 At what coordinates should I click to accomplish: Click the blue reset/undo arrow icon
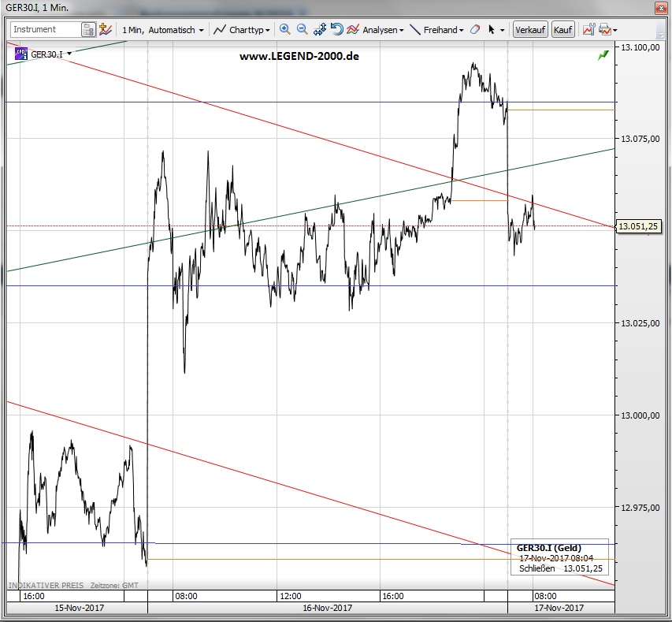click(x=336, y=29)
